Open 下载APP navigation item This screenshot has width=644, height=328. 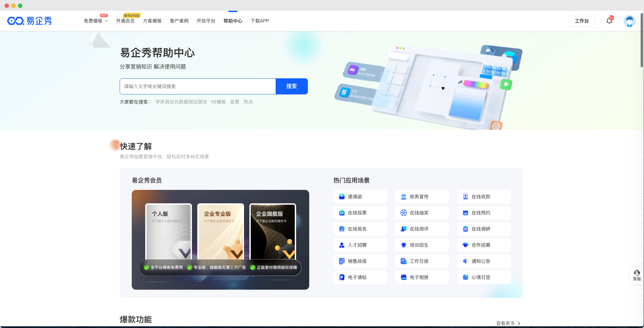[260, 21]
